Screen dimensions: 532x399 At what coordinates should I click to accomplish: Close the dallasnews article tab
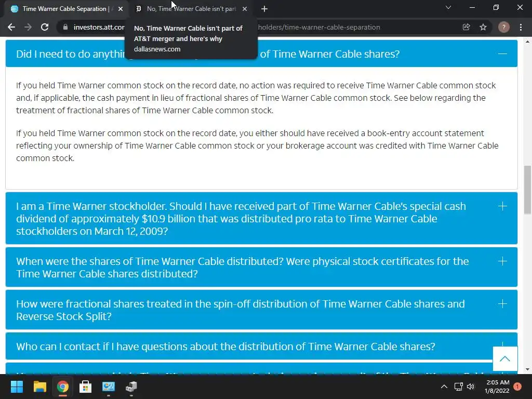245,9
